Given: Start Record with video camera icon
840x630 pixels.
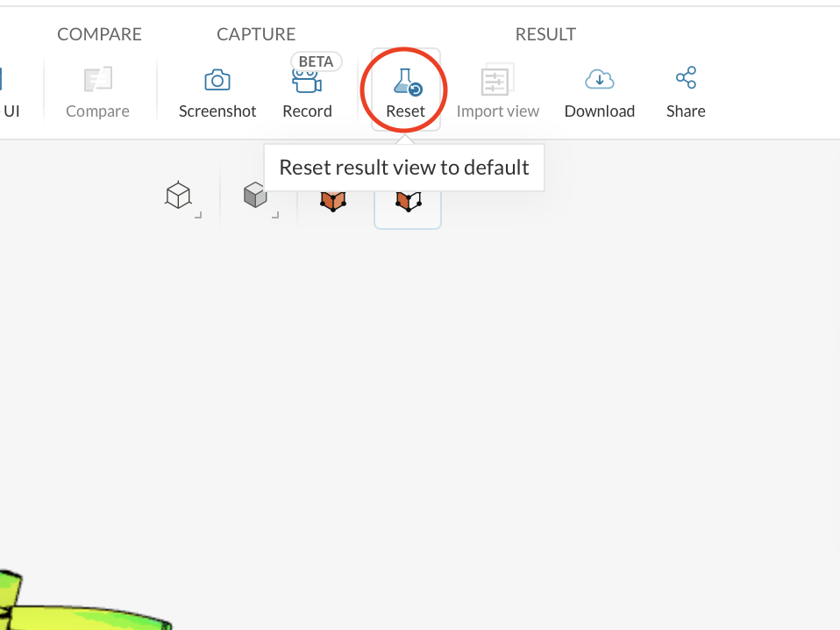Looking at the screenshot, I should [x=306, y=82].
